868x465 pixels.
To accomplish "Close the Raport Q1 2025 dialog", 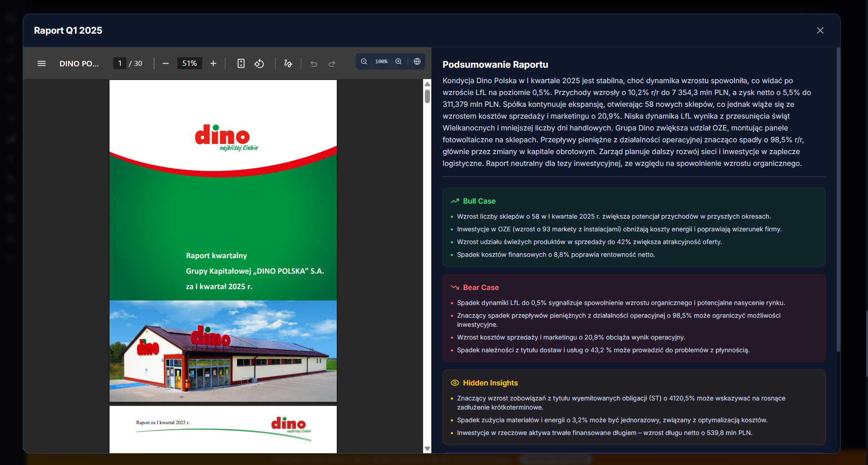I will point(820,30).
